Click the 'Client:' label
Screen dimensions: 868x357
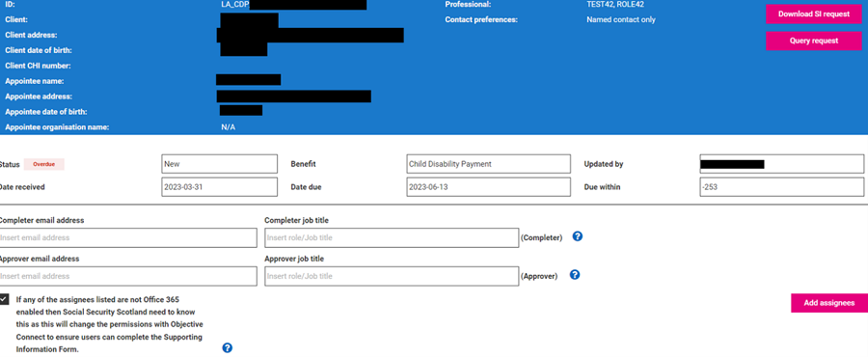pyautogui.click(x=16, y=19)
